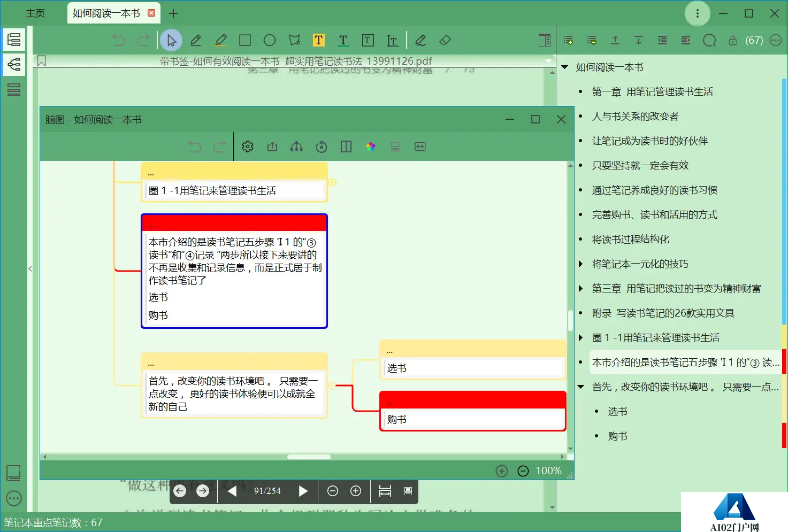Viewport: 788px width, 532px height.
Task: Select the 购书 red mind map node
Action: click(473, 411)
